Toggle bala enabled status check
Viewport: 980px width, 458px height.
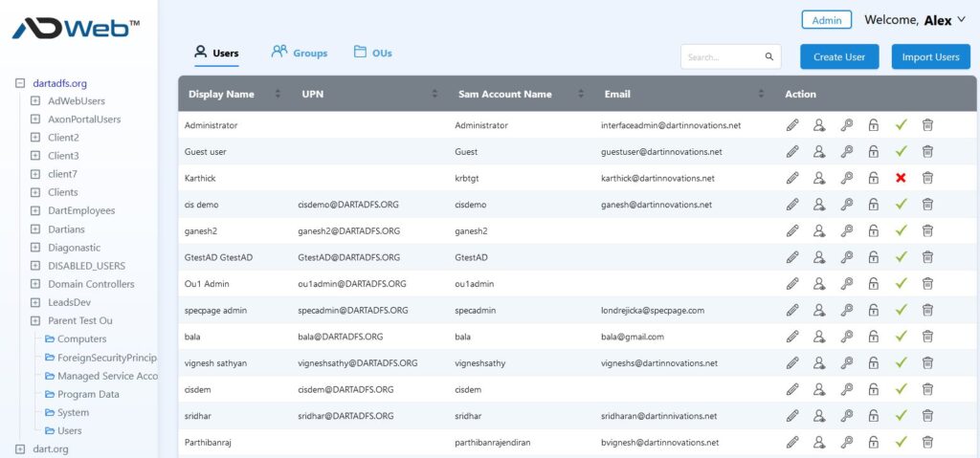pos(901,337)
